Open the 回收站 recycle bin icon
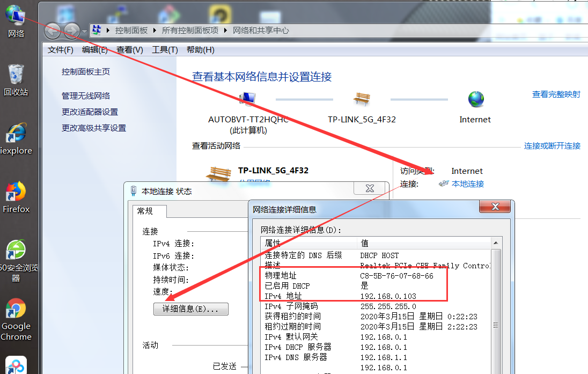Image resolution: width=588 pixels, height=374 pixels. tap(16, 80)
